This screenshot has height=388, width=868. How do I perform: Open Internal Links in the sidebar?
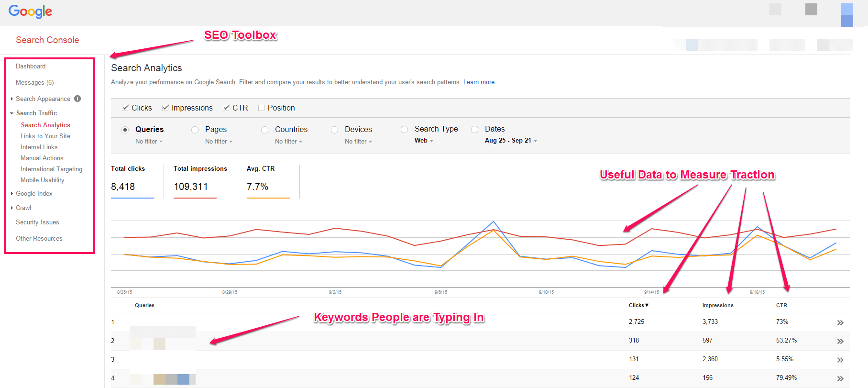[39, 147]
